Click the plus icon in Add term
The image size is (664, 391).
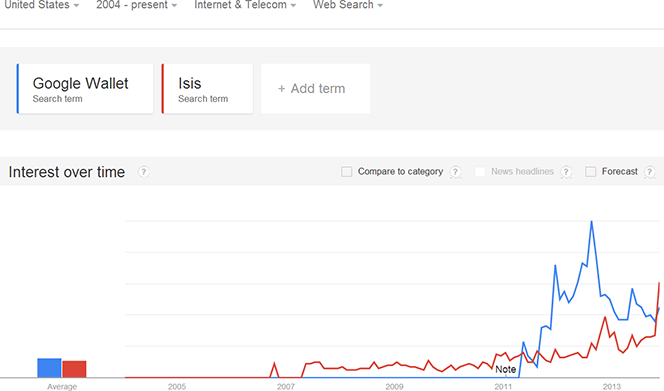(281, 89)
